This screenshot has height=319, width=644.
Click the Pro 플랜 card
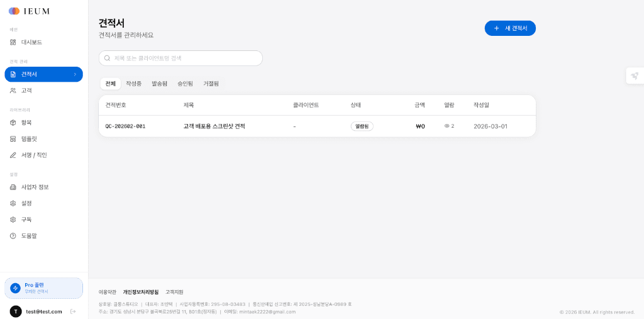43,288
